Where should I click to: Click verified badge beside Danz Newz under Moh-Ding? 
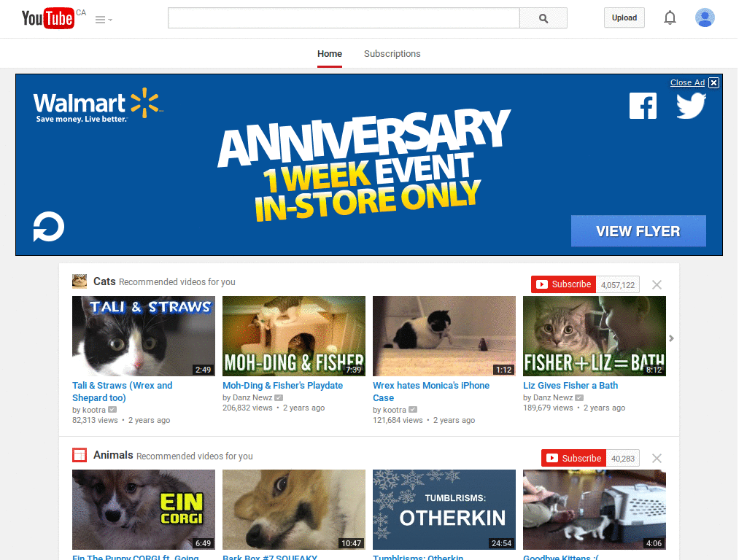[x=279, y=397]
